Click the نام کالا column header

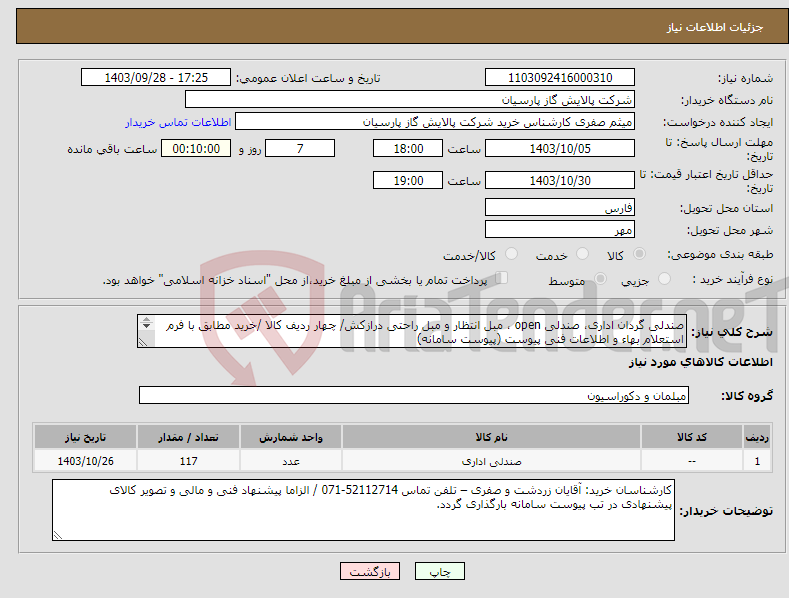(x=491, y=437)
